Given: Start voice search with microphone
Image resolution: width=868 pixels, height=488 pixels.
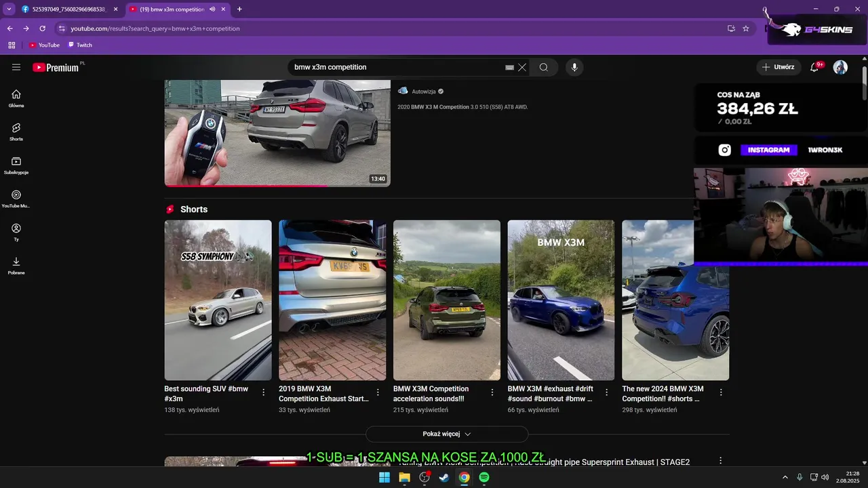Looking at the screenshot, I should (x=574, y=67).
